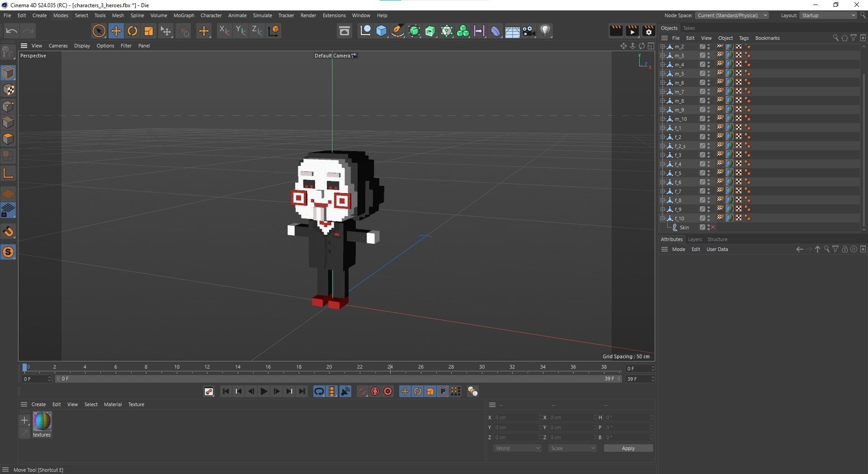868x474 pixels.
Task: Open the MoGraph menu
Action: 184,15
